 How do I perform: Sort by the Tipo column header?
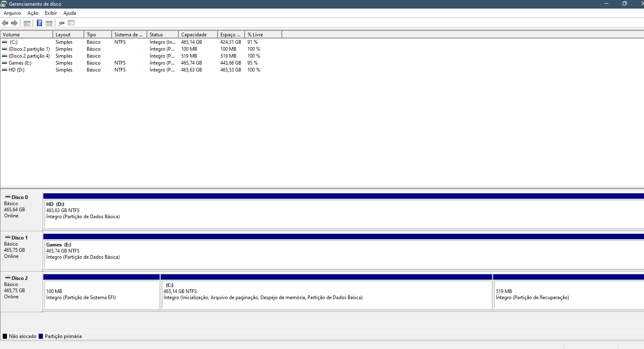click(98, 35)
